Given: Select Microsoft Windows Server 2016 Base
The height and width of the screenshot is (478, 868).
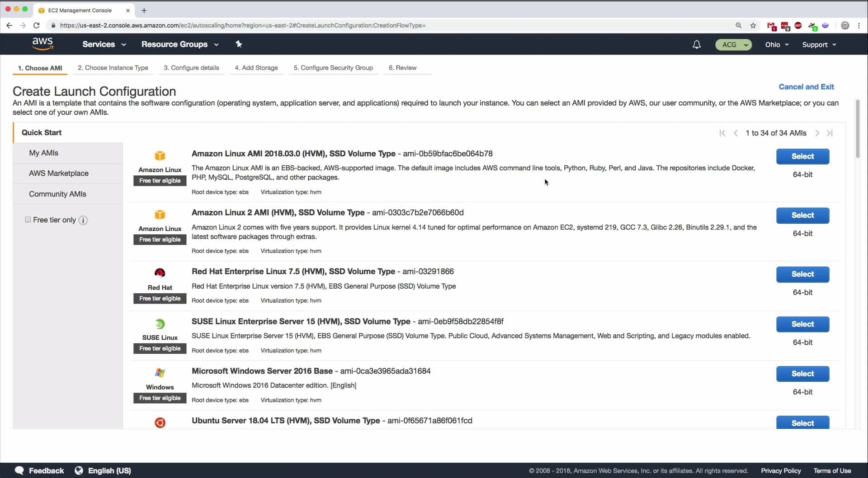Looking at the screenshot, I should (802, 374).
